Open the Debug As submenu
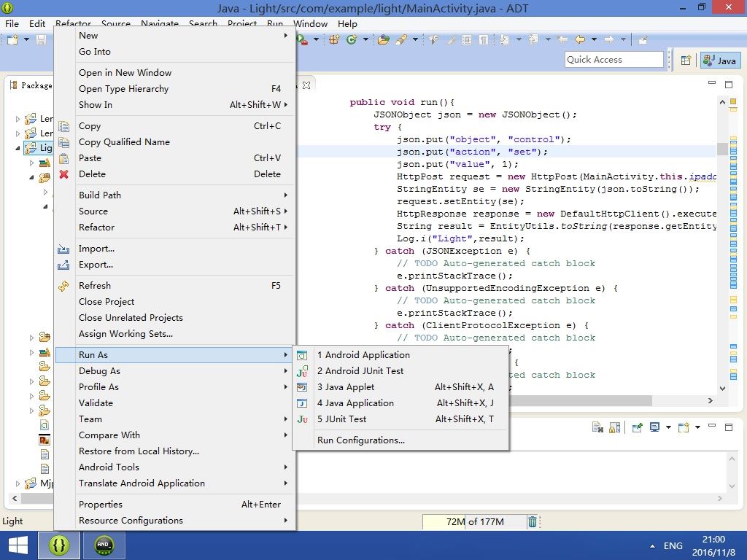747x560 pixels. tap(99, 371)
